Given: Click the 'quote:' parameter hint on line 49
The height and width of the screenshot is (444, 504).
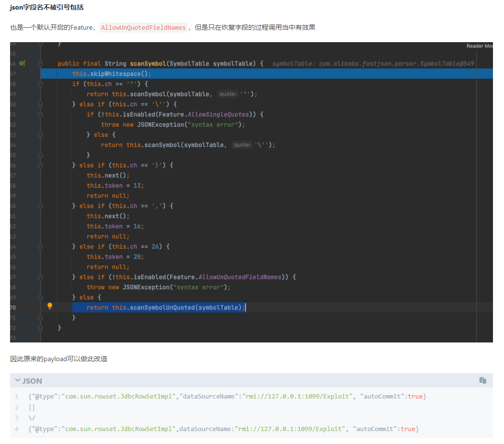Looking at the screenshot, I should [228, 94].
